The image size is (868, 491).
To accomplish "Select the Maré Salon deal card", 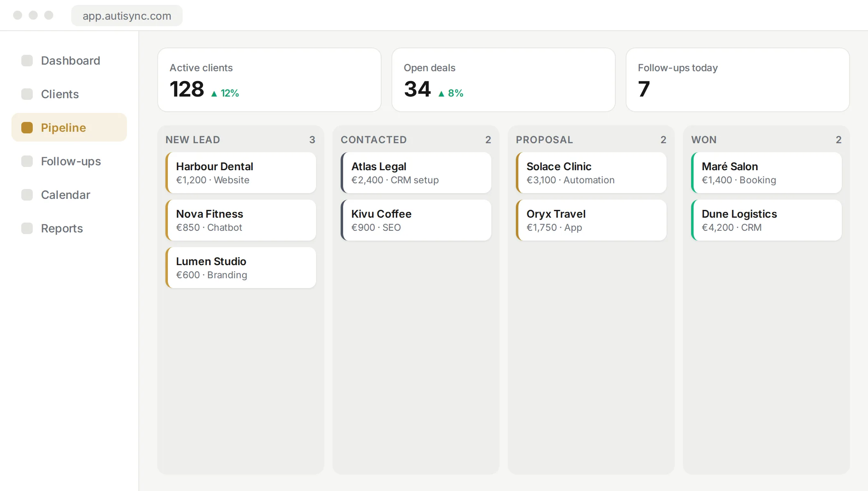I will coord(766,173).
